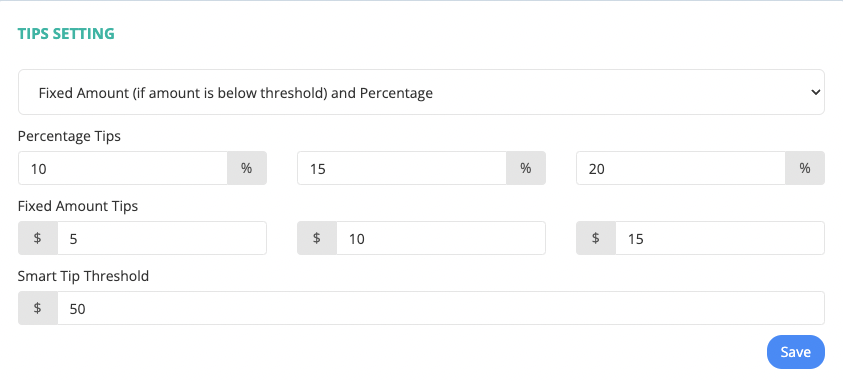The image size is (843, 381).
Task: Click the Fixed Amount Tips label
Action: click(x=78, y=206)
